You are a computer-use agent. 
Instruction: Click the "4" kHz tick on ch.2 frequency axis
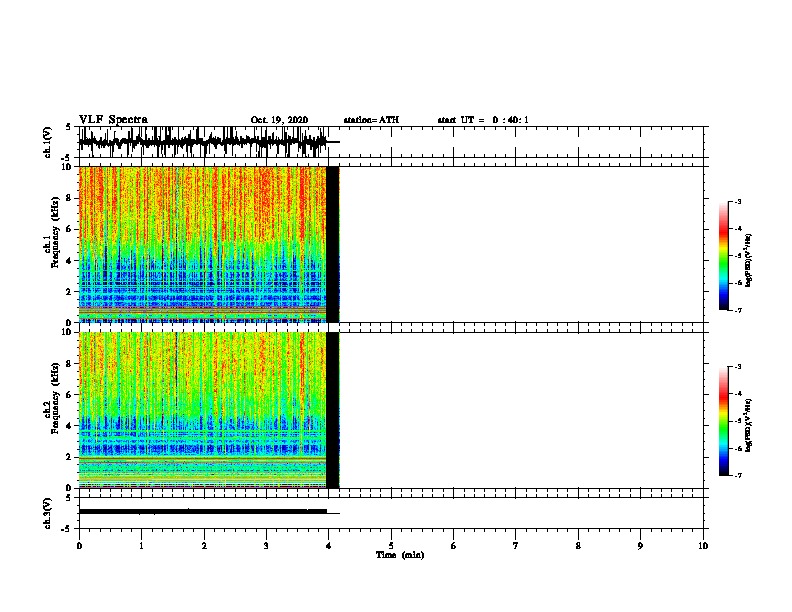point(69,426)
